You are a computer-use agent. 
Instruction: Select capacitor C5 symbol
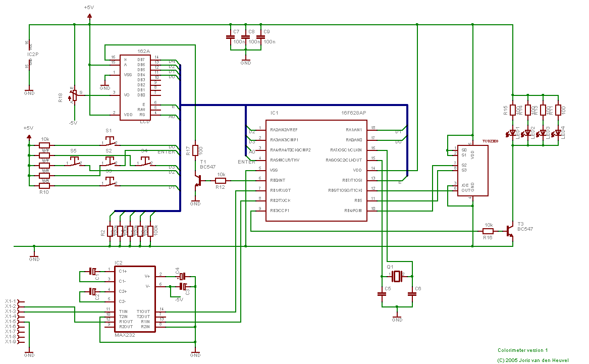click(x=382, y=294)
